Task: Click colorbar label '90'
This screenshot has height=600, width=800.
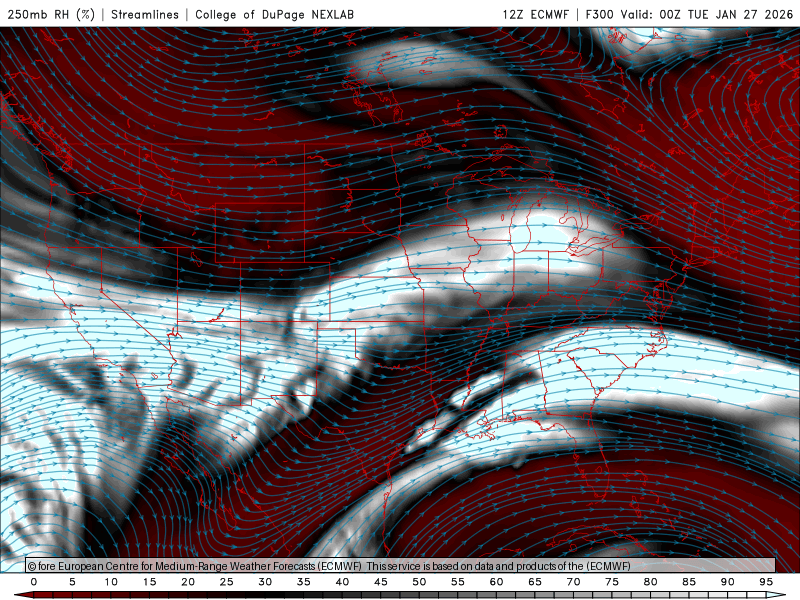Action: (x=728, y=582)
